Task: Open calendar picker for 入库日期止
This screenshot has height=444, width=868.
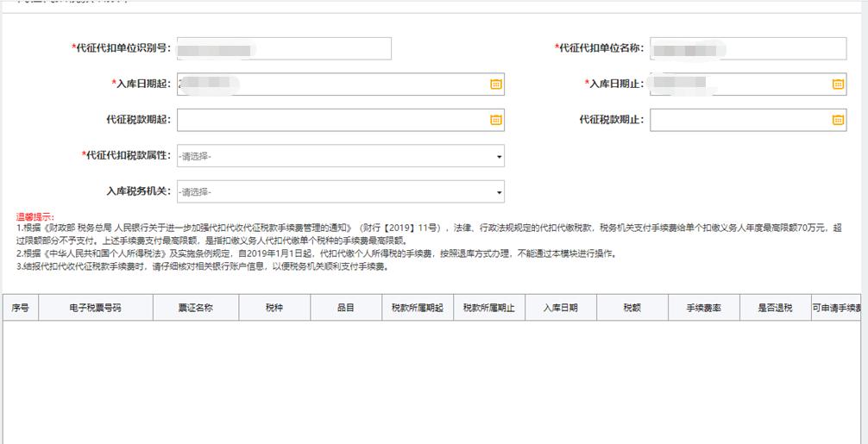Action: coord(837,84)
